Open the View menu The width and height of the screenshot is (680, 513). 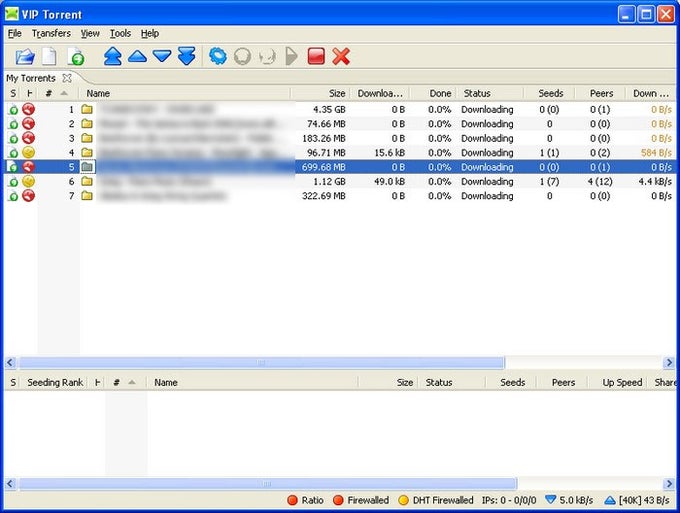click(x=90, y=33)
